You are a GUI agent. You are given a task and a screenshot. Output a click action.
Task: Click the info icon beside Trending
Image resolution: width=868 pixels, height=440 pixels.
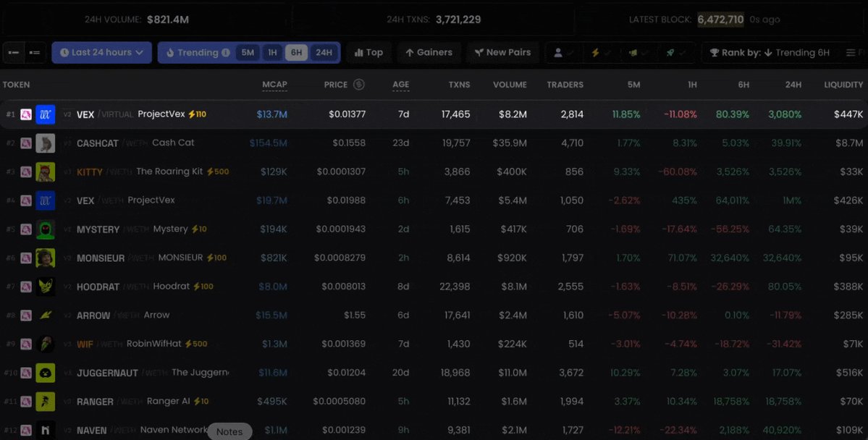pyautogui.click(x=226, y=53)
